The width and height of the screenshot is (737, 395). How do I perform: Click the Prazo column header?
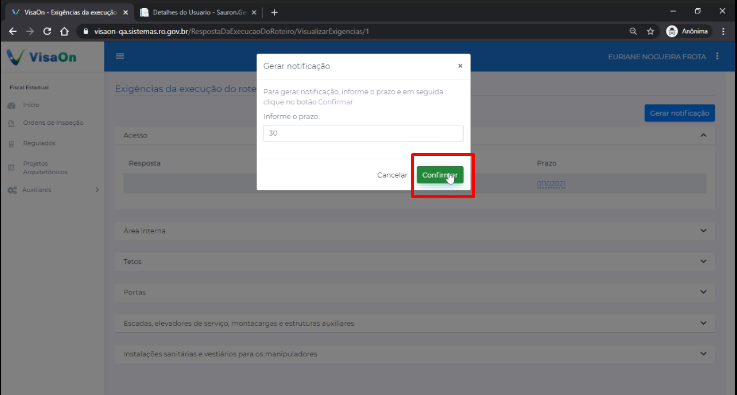pos(547,163)
